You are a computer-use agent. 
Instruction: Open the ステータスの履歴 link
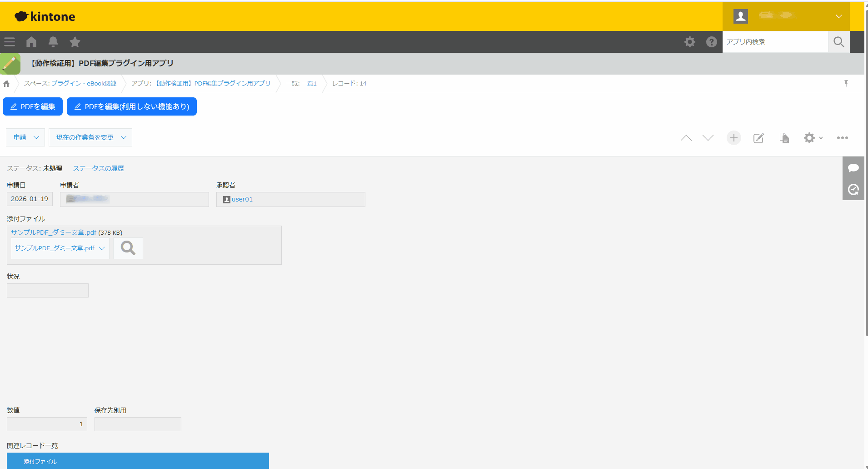point(98,168)
